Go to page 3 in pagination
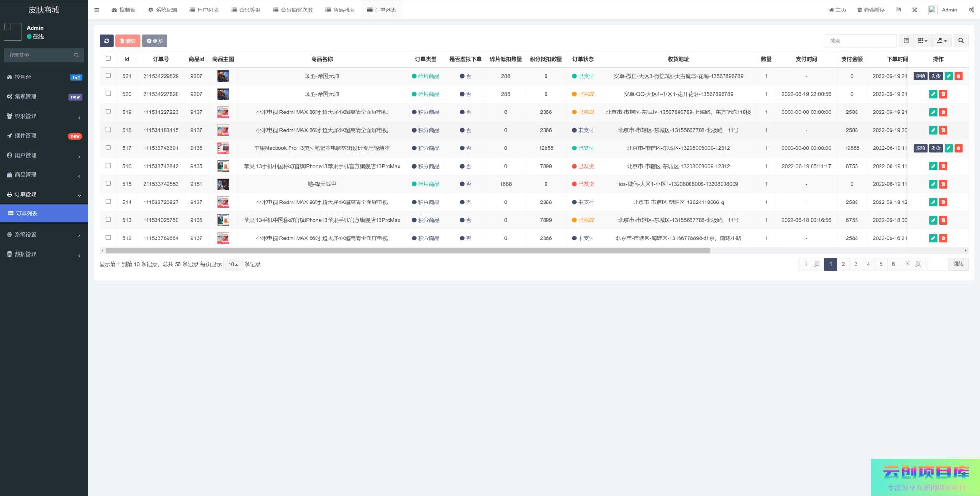This screenshot has height=496, width=980. 856,264
